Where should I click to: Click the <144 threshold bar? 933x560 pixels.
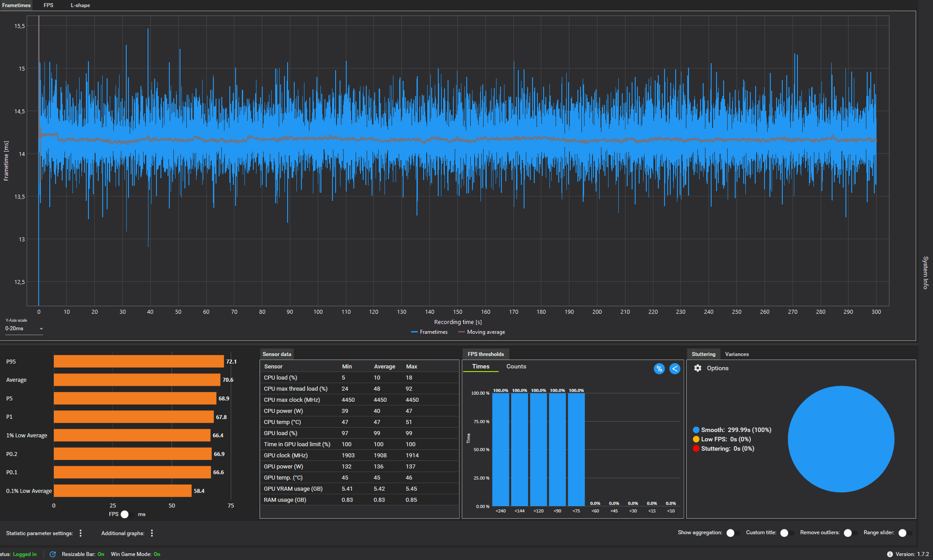pyautogui.click(x=520, y=450)
